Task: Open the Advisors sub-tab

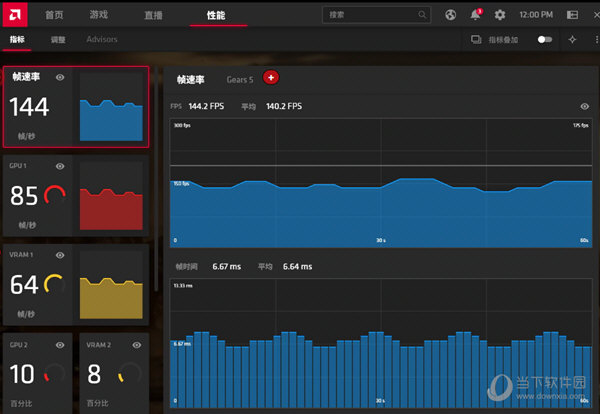Action: point(102,40)
